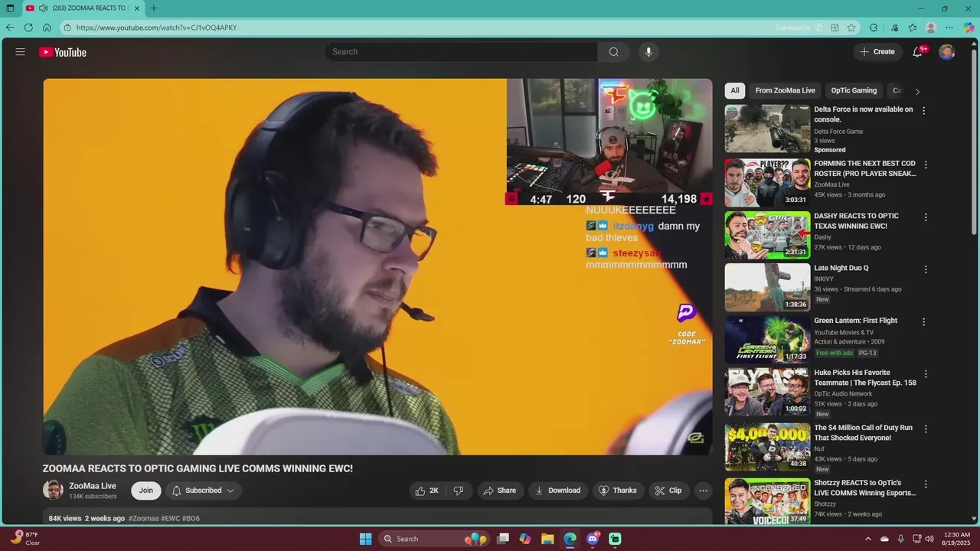Send Thanks to the creator
The height and width of the screenshot is (551, 980).
(617, 491)
